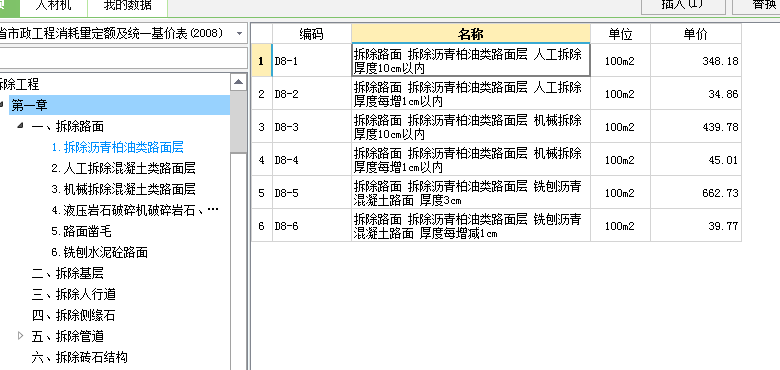
Task: Click price cell 45.01
Action: coord(695,160)
